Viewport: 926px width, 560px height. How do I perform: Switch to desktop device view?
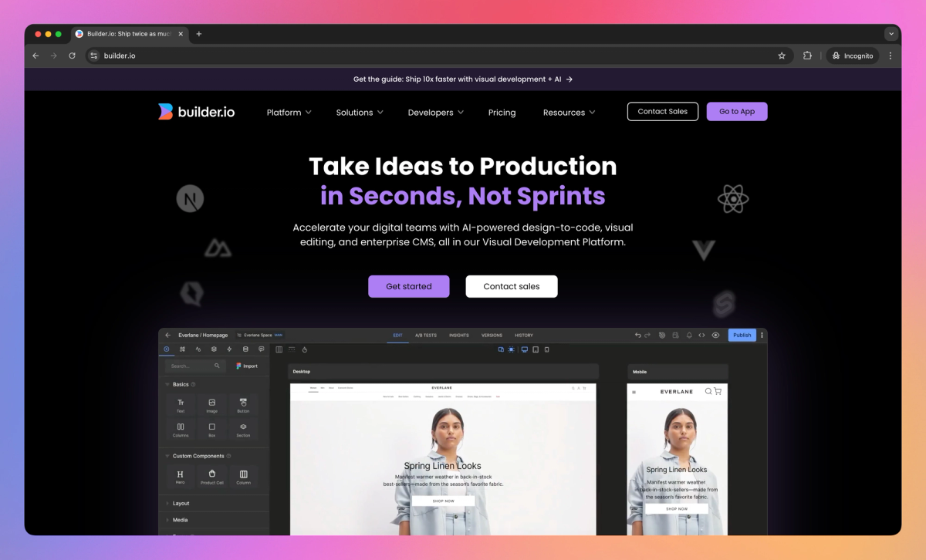525,349
